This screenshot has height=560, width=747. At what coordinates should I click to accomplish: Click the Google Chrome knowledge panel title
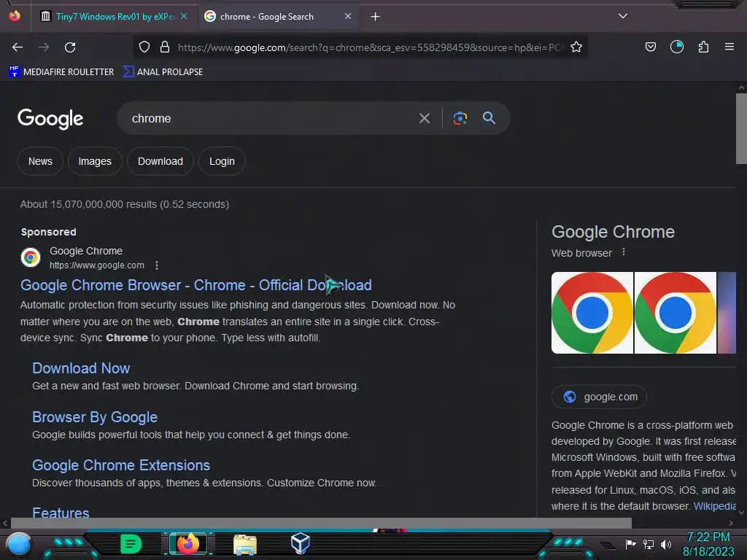click(x=613, y=232)
